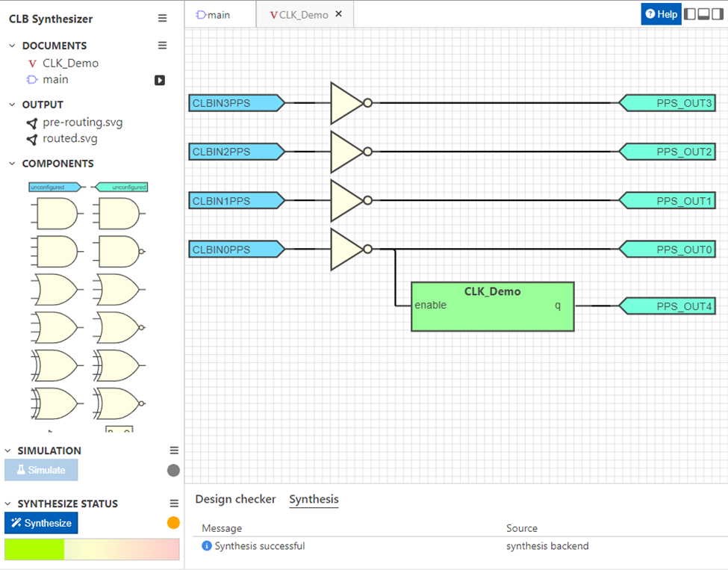Image resolution: width=728 pixels, height=570 pixels.
Task: Click the synthesis resource usage bar
Action: click(92, 549)
